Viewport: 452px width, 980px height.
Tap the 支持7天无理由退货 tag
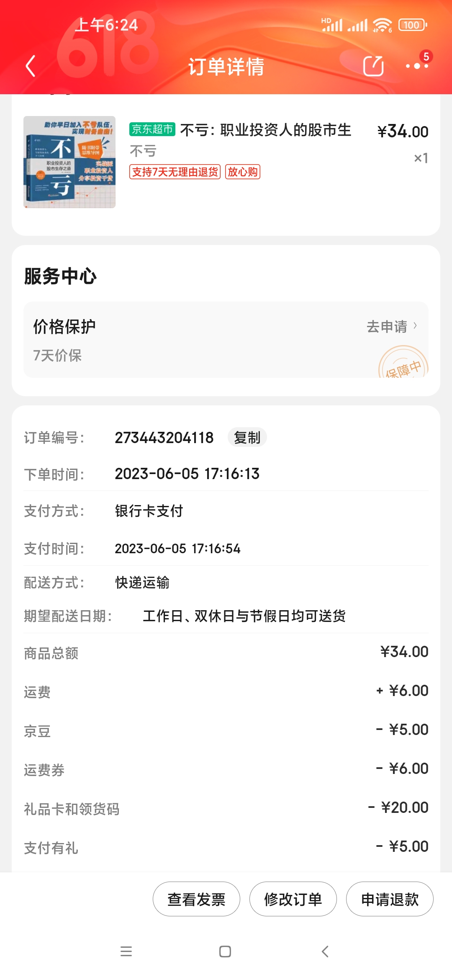coord(175,172)
